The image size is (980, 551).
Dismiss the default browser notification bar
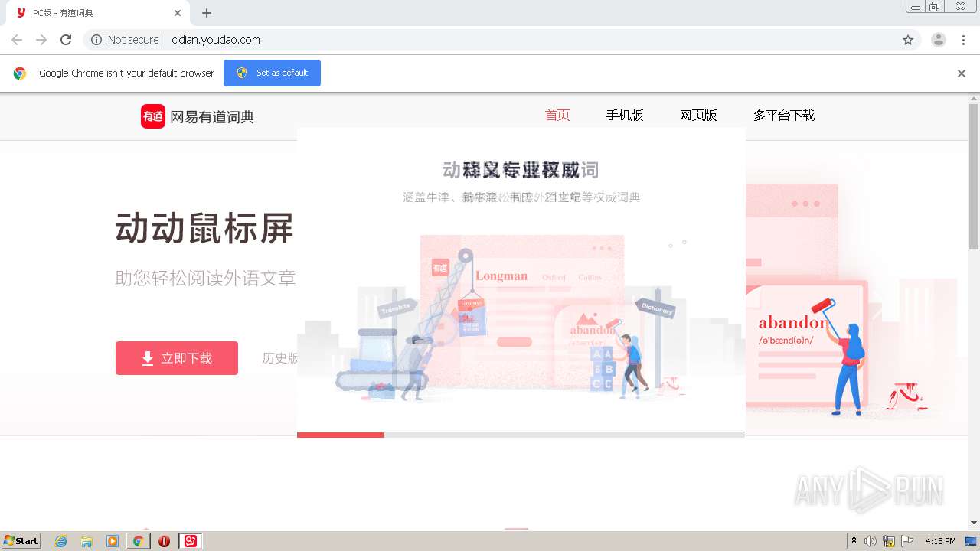click(962, 73)
